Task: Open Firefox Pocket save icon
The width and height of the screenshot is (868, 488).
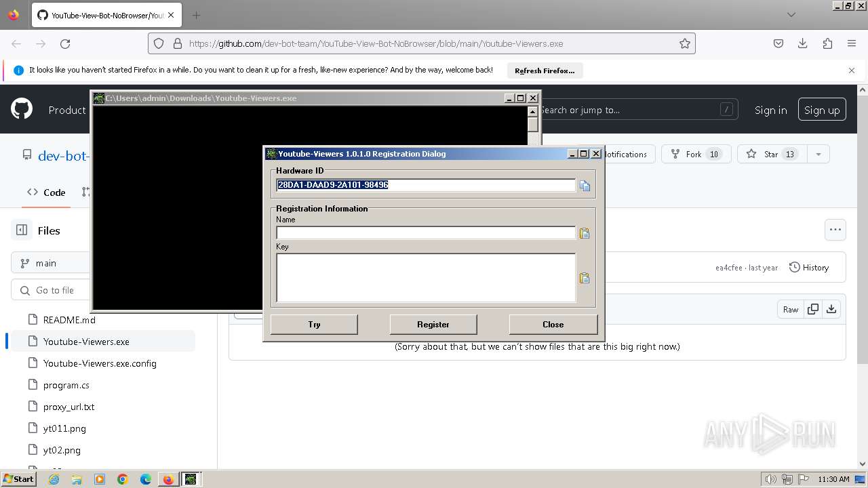Action: (x=778, y=43)
